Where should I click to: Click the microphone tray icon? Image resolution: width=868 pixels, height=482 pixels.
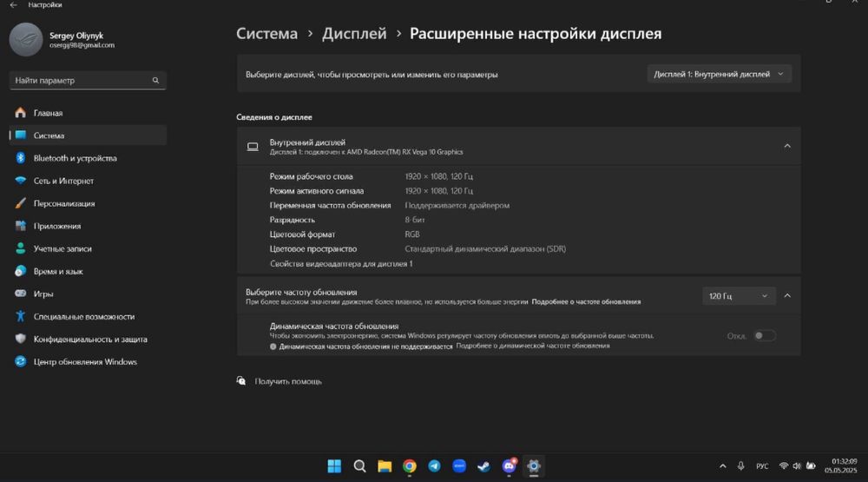pyautogui.click(x=740, y=466)
